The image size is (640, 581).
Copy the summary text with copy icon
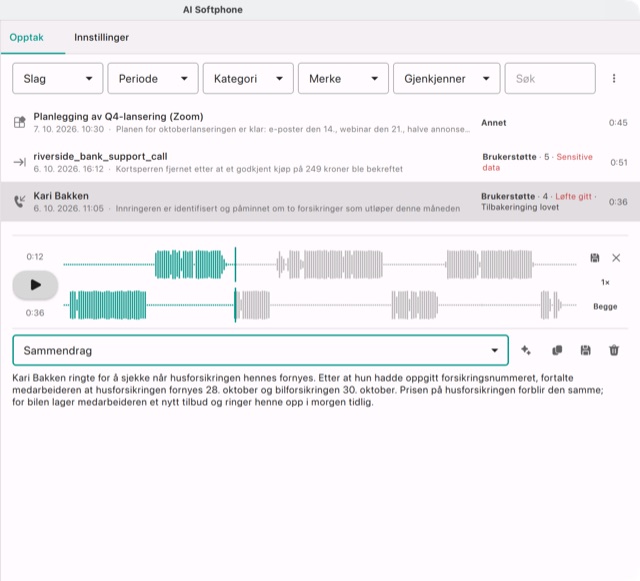click(x=557, y=350)
